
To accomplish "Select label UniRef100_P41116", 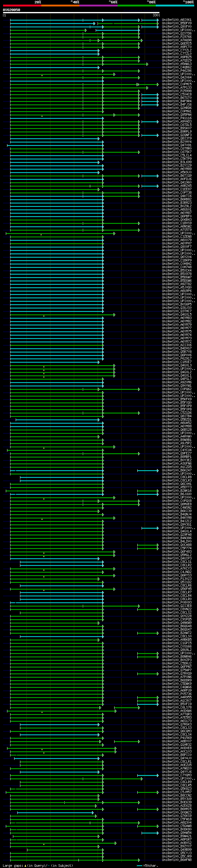I will pyautogui.click(x=176, y=118).
